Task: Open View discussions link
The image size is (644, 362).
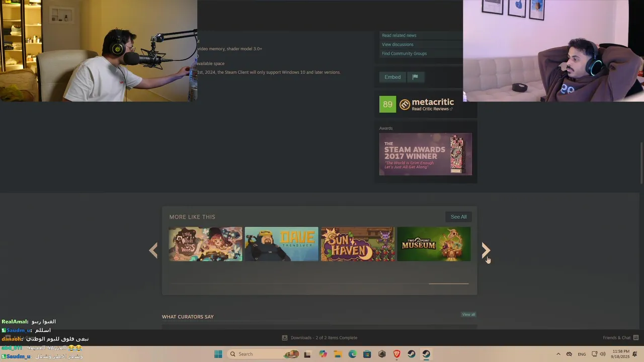Action: click(x=397, y=44)
